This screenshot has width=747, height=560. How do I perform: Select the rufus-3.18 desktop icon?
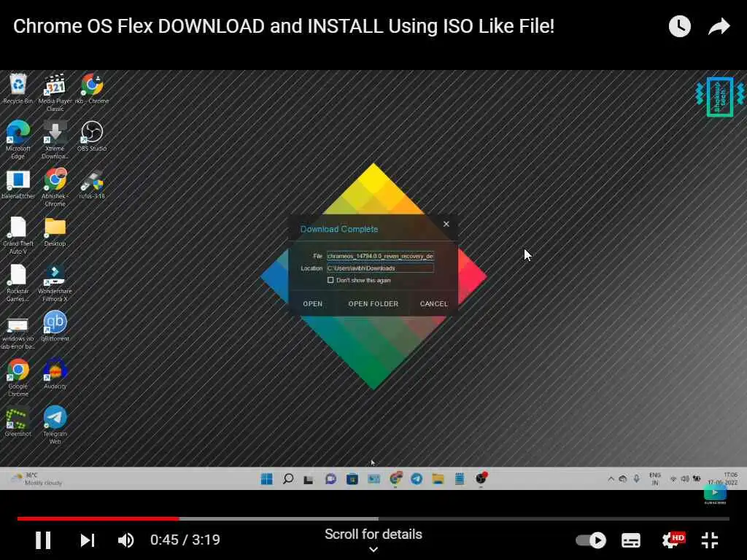[x=92, y=184]
